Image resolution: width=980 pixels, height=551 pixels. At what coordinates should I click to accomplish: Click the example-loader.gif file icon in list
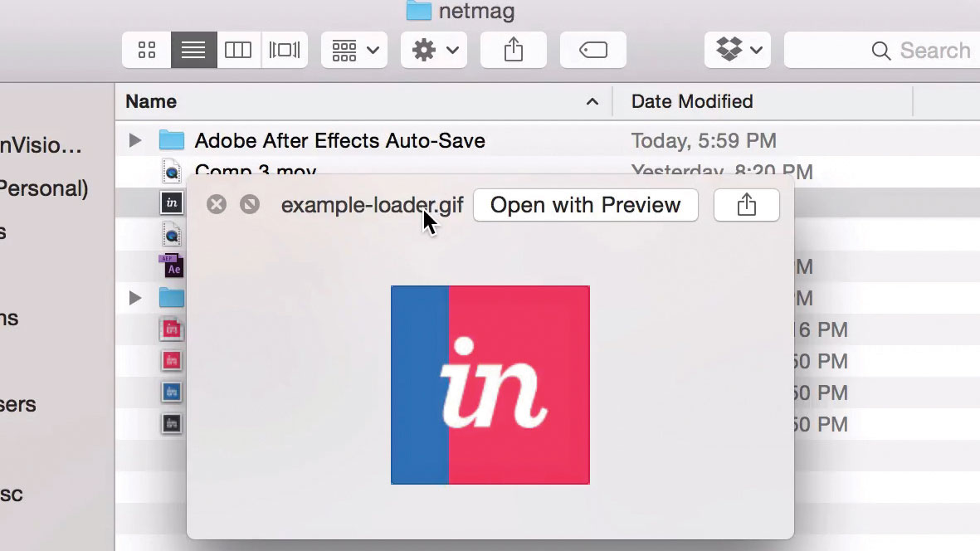point(171,202)
